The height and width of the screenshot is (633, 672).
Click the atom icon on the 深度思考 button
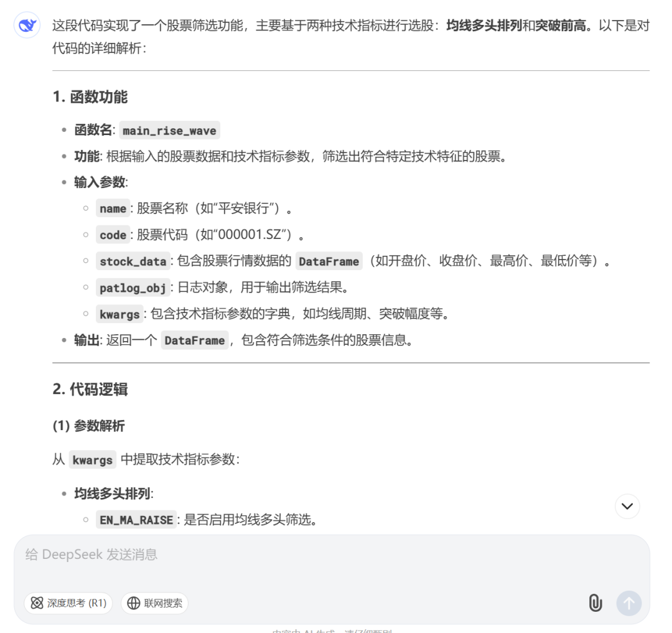click(37, 603)
